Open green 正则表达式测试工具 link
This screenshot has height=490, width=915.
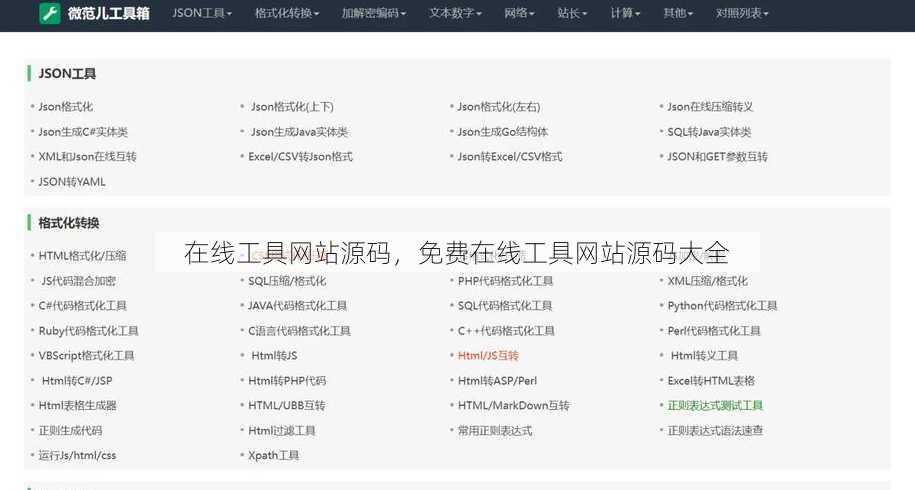[x=715, y=405]
